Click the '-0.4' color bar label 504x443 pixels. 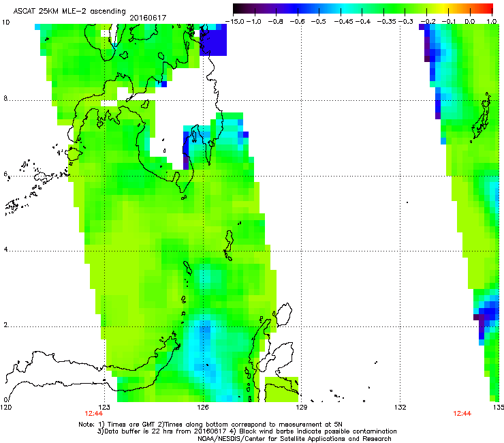(363, 22)
